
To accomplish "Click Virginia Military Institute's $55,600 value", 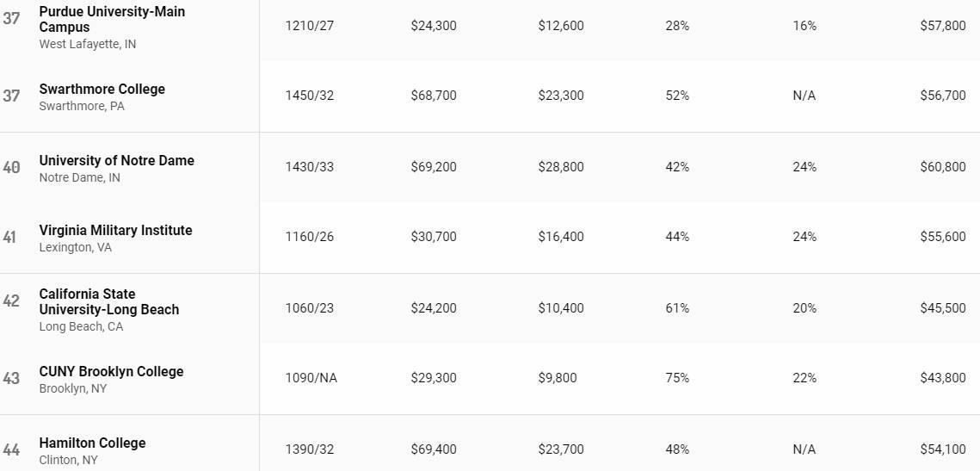I will (942, 237).
